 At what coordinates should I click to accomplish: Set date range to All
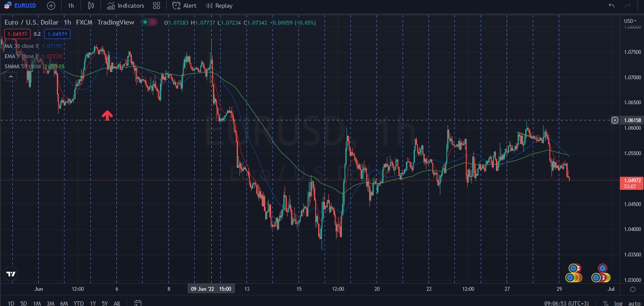coord(117,303)
